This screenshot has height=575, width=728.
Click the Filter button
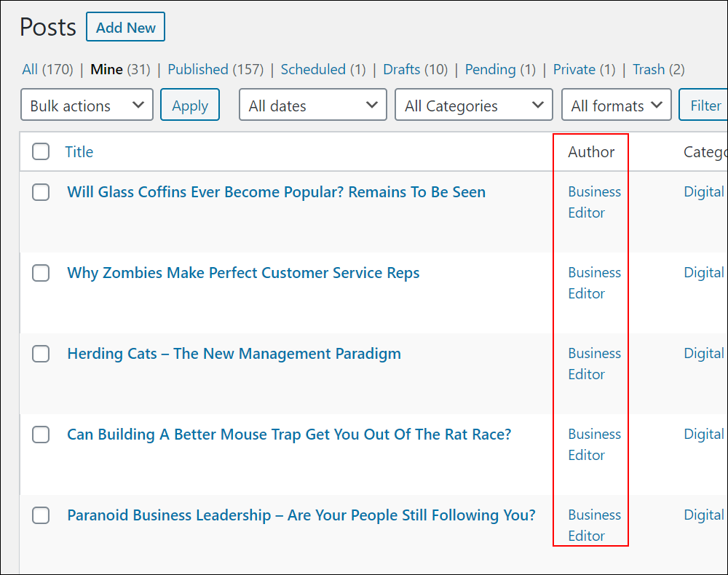pos(704,105)
